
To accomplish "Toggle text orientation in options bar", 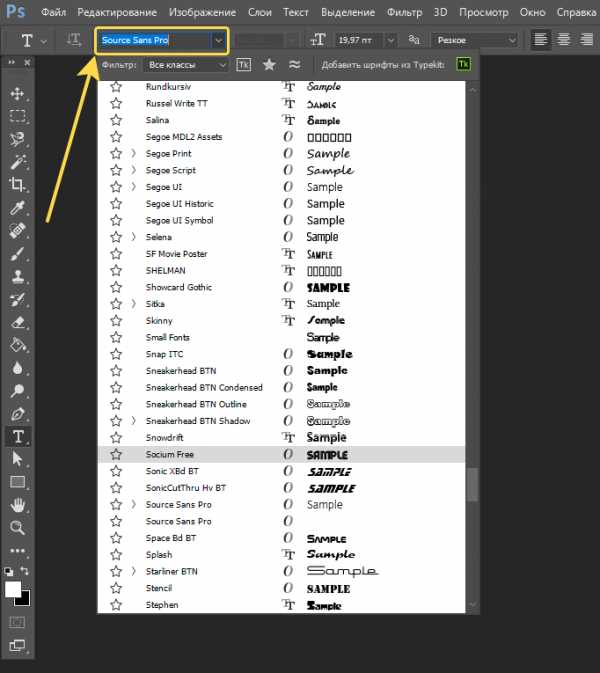I will [x=73, y=40].
